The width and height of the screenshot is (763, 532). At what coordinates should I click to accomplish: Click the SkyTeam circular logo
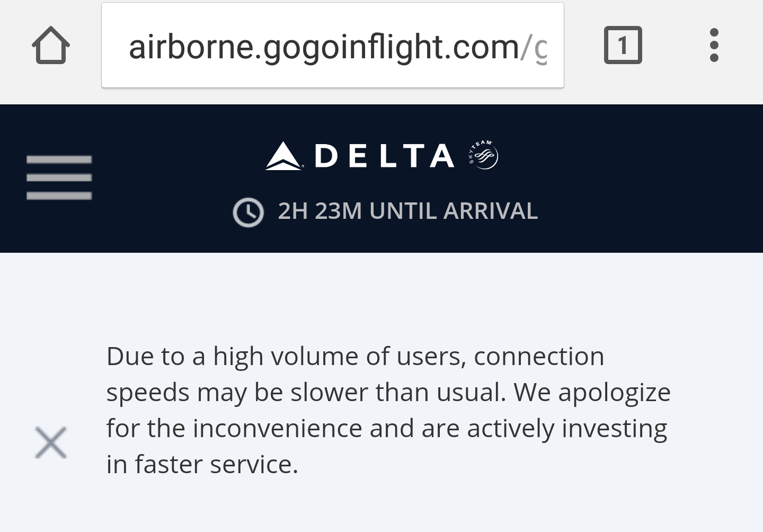(484, 155)
